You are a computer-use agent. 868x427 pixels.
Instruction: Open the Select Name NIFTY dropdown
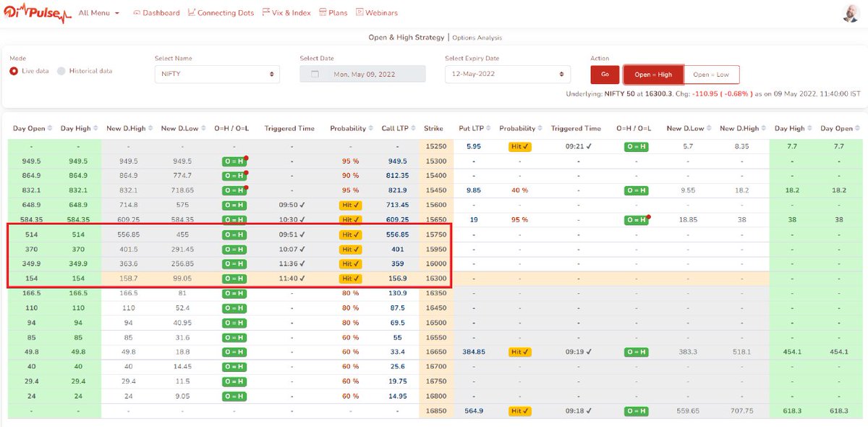coord(217,74)
